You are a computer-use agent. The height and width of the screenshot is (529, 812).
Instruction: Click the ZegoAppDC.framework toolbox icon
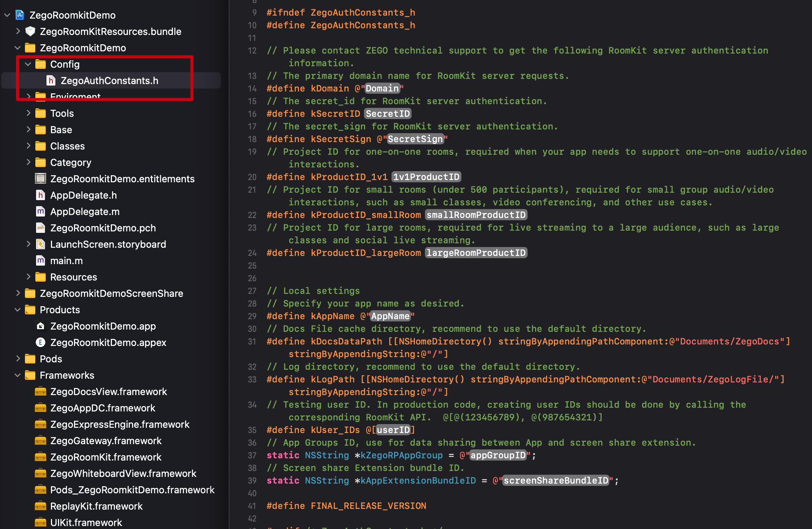coord(41,408)
